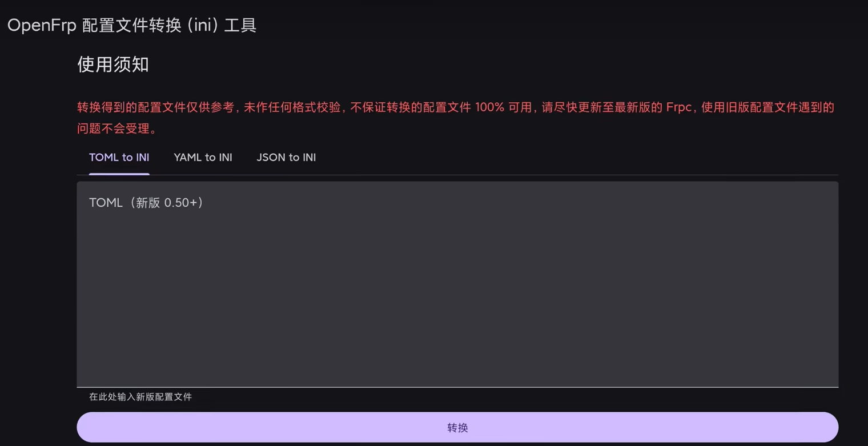Click the bottom border line of text area

pyautogui.click(x=457, y=387)
